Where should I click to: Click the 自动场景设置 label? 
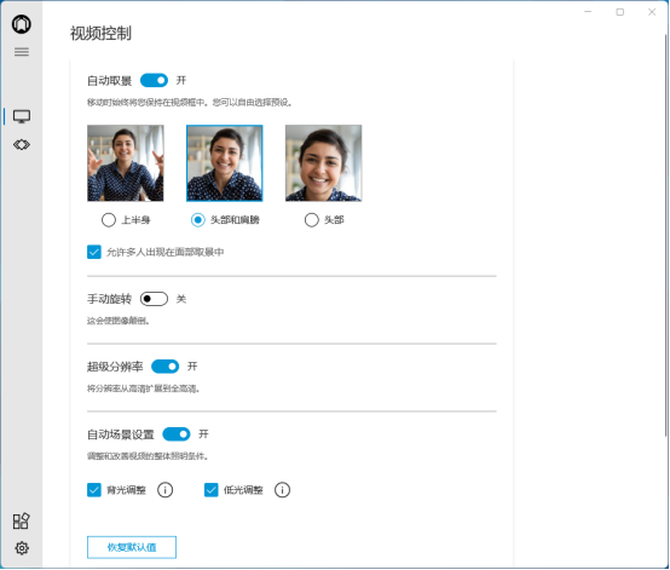[x=120, y=435]
